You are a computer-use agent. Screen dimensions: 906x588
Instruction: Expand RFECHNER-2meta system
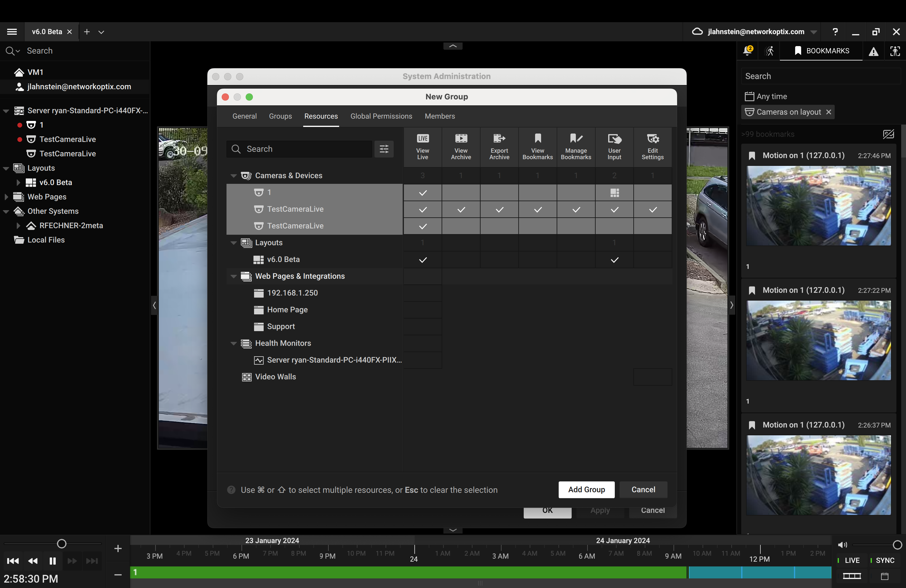18,225
